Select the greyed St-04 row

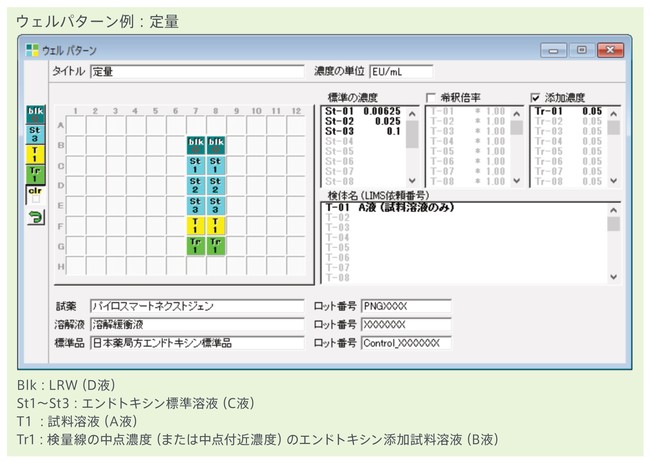[363, 141]
